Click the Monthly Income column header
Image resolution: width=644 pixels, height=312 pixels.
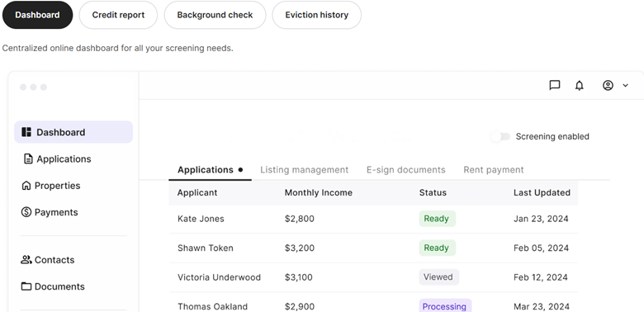[319, 192]
